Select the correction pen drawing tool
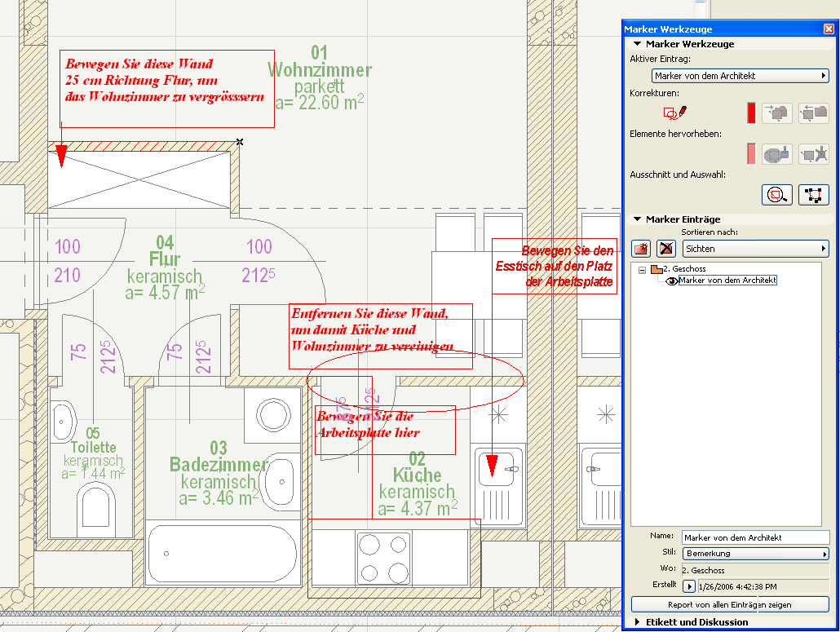Viewport: 840px width, 632px height. click(x=675, y=113)
